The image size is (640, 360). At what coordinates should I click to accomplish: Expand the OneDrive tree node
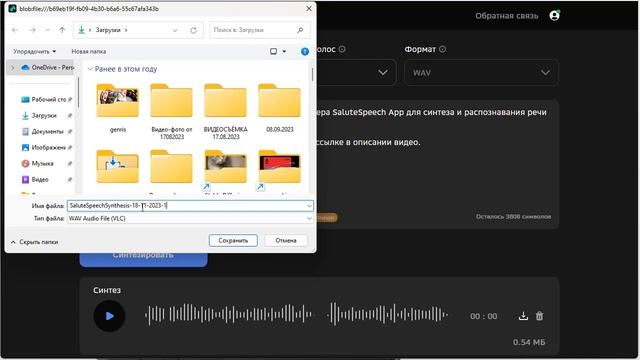coord(13,67)
